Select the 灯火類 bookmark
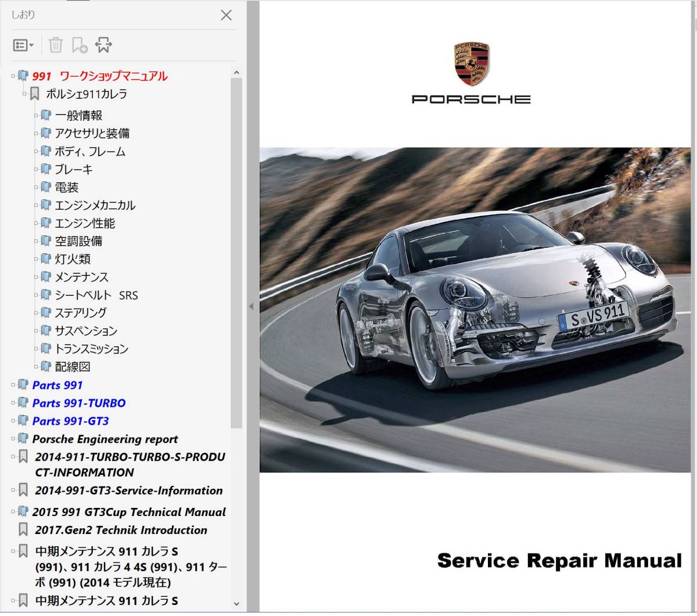This screenshot has width=697, height=616. point(73,259)
